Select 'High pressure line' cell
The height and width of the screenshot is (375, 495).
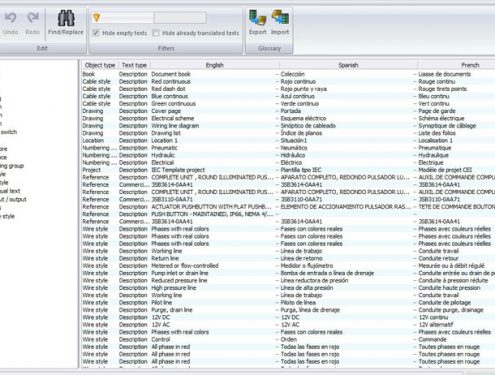click(174, 288)
